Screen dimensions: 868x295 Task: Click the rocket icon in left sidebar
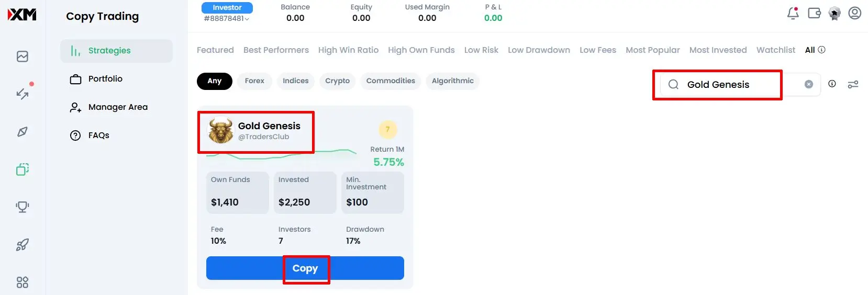tap(23, 245)
